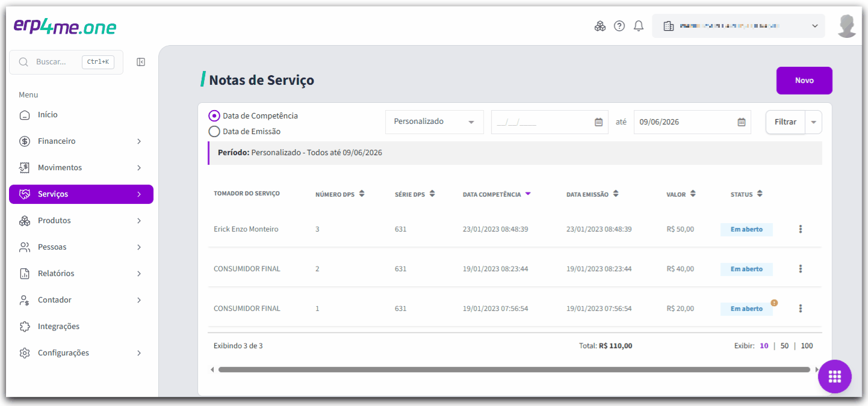Screen dimensions: 868x406
Task: Open the Integrações menu item
Action: 81,327
